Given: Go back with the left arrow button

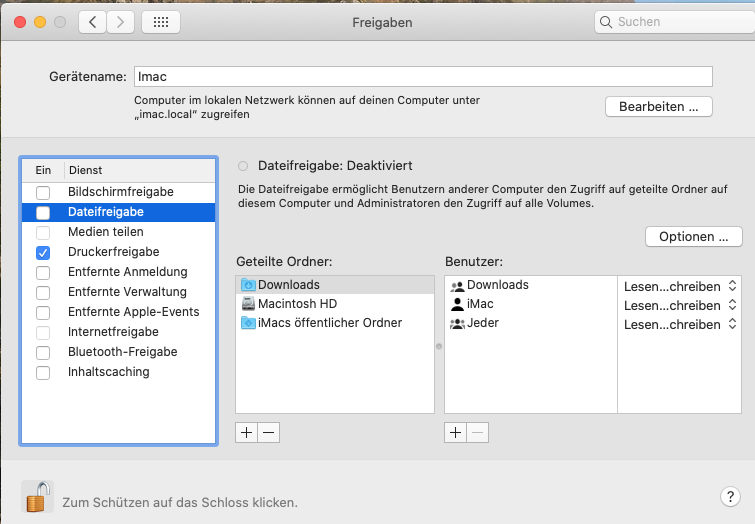Looking at the screenshot, I should click(x=92, y=22).
